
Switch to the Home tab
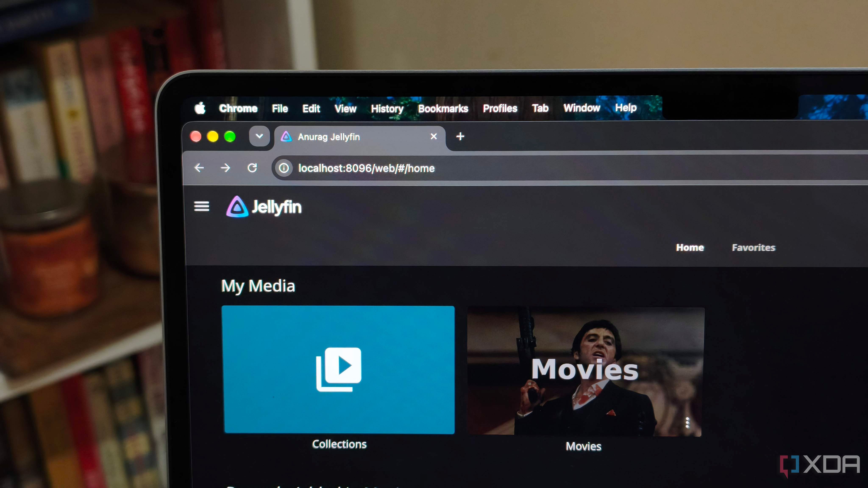click(x=690, y=248)
